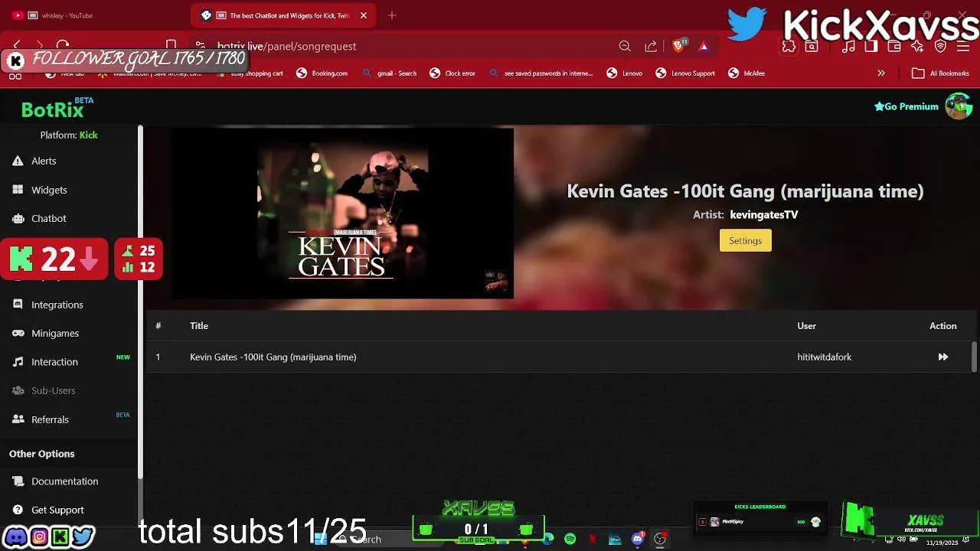Skip the Kevin Gates song with fast-forward icon
This screenshot has height=551, width=980.
pyautogui.click(x=942, y=357)
